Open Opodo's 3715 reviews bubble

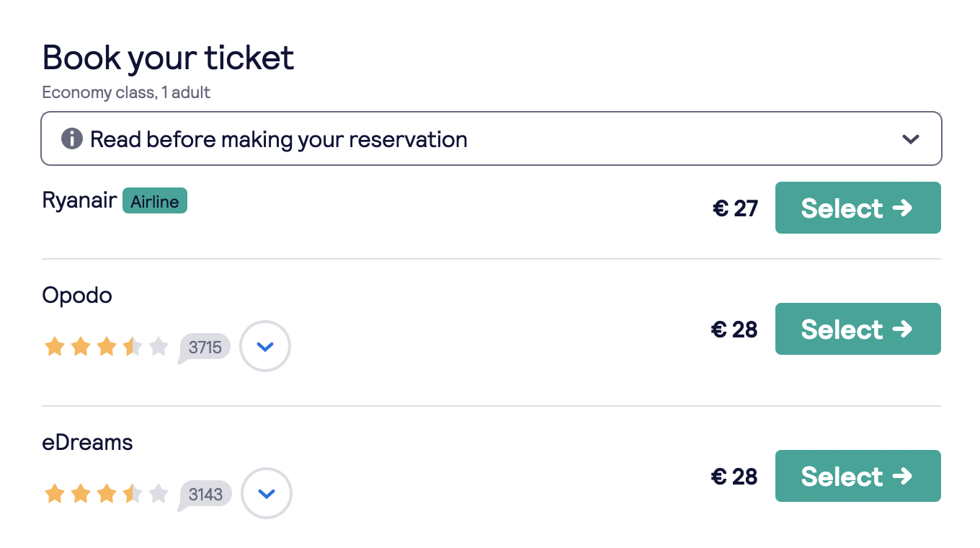pyautogui.click(x=205, y=347)
